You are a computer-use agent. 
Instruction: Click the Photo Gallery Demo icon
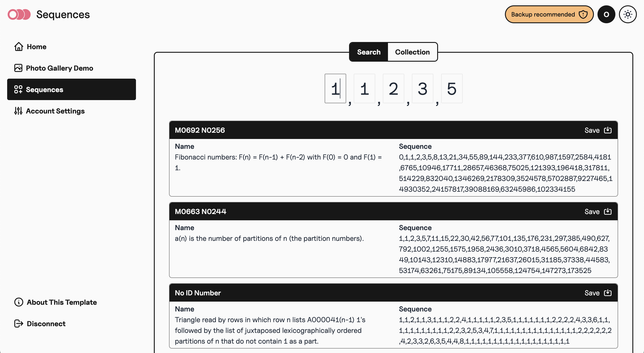[x=18, y=68]
